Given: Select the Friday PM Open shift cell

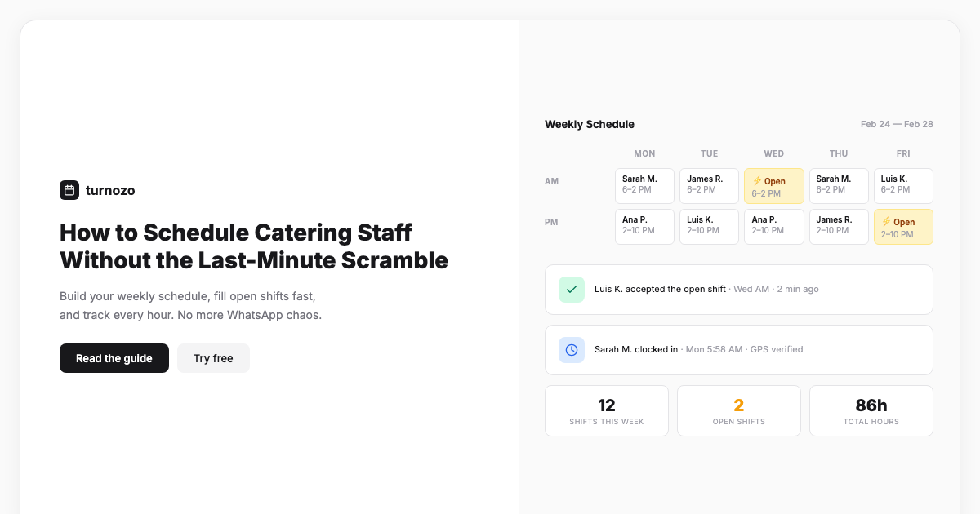Looking at the screenshot, I should pos(903,226).
